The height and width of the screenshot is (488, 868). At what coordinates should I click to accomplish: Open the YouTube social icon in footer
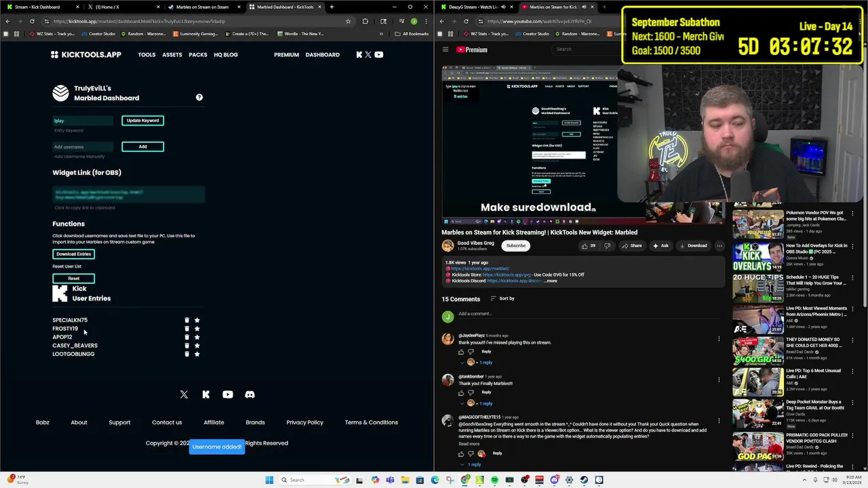(228, 394)
